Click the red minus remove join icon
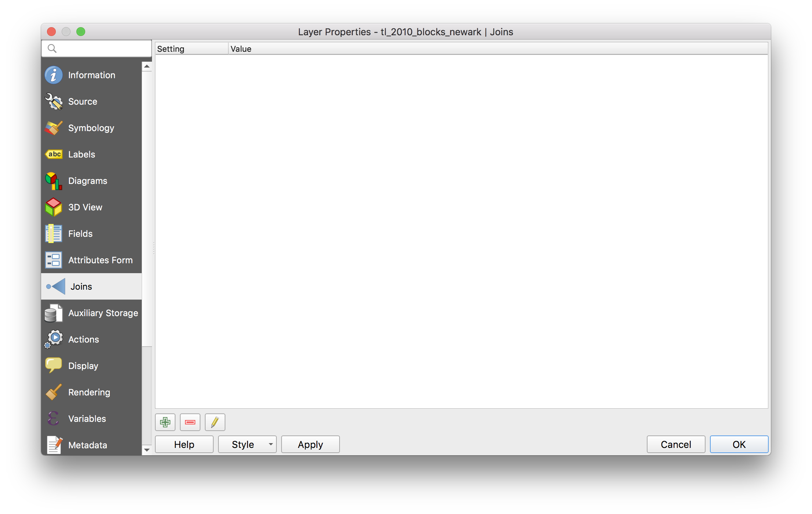 point(190,422)
